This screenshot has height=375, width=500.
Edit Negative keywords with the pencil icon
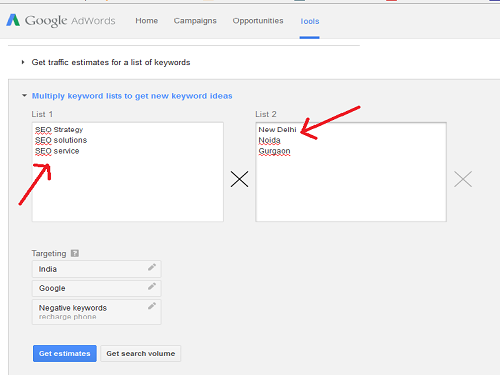click(x=152, y=306)
